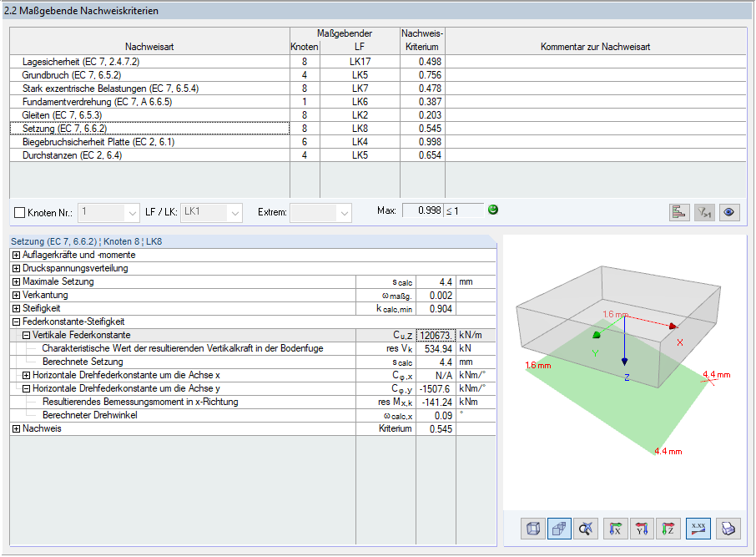
Task: Click the Berechnete Setzung row
Action: click(253, 362)
